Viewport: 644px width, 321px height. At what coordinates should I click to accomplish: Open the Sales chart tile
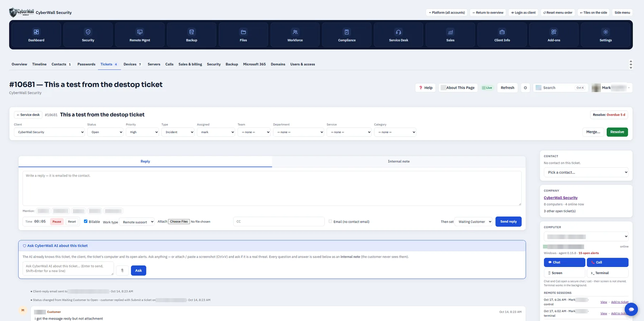pyautogui.click(x=450, y=35)
